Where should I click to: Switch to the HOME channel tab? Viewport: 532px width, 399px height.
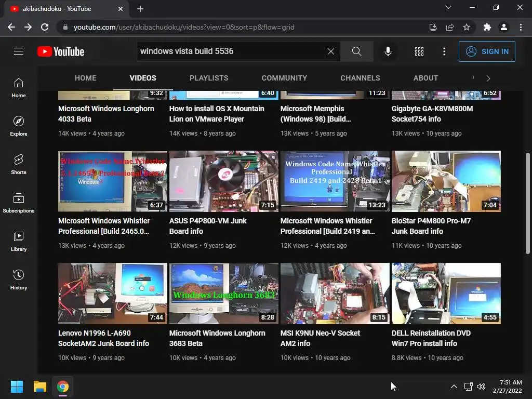86,78
